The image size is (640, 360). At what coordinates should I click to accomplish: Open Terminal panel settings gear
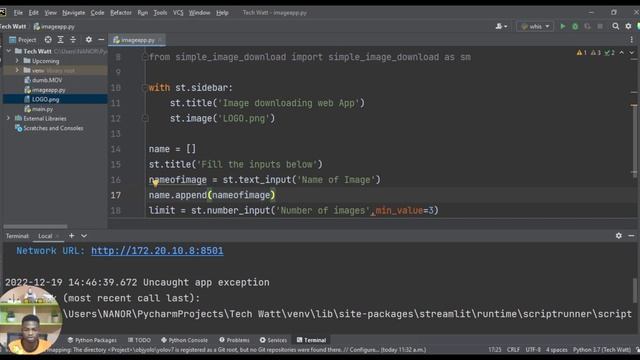click(619, 236)
